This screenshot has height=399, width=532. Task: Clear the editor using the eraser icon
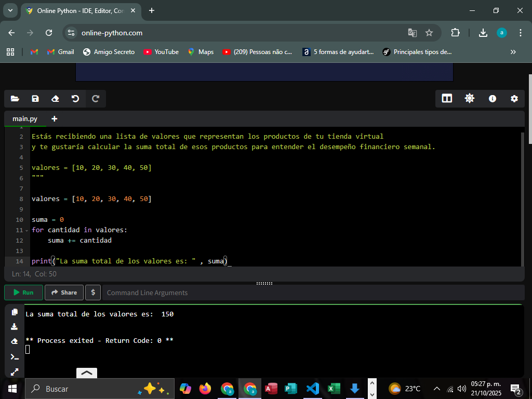coord(55,99)
